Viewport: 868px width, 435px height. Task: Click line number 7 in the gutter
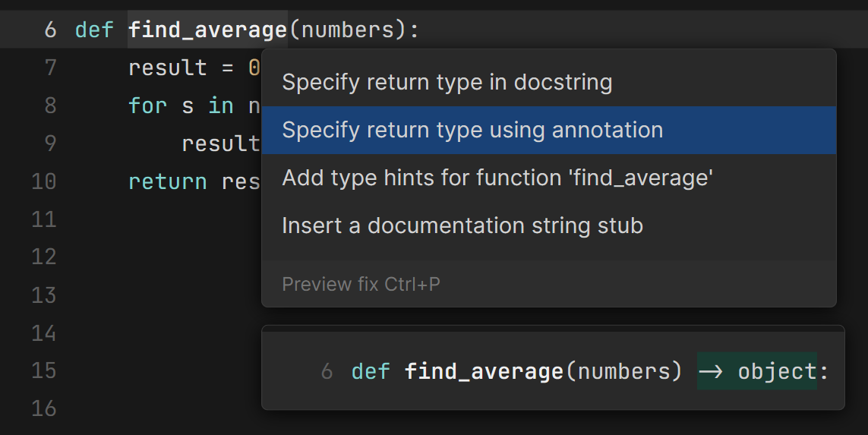coord(50,68)
